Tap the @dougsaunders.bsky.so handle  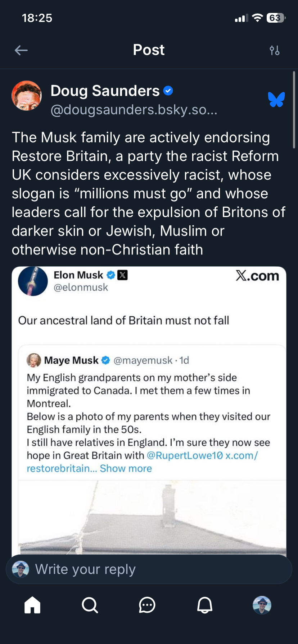click(x=134, y=110)
